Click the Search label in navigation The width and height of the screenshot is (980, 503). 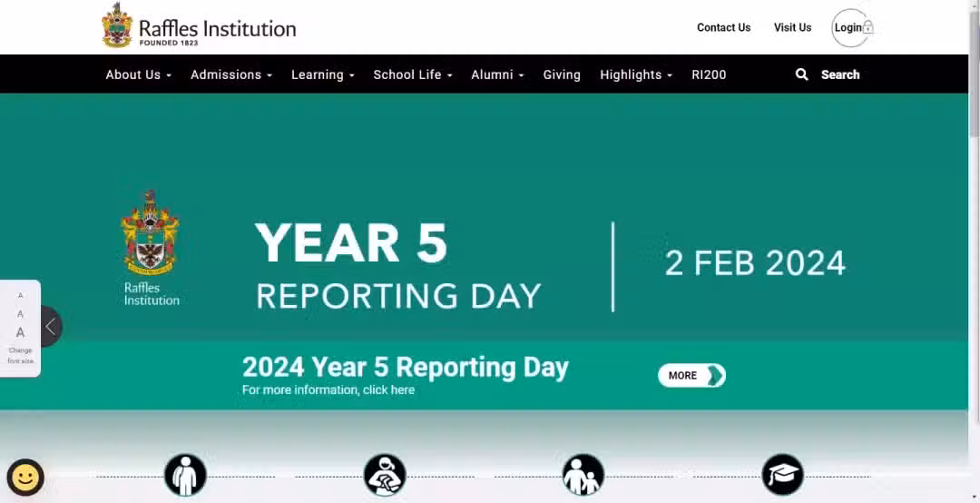click(x=840, y=74)
